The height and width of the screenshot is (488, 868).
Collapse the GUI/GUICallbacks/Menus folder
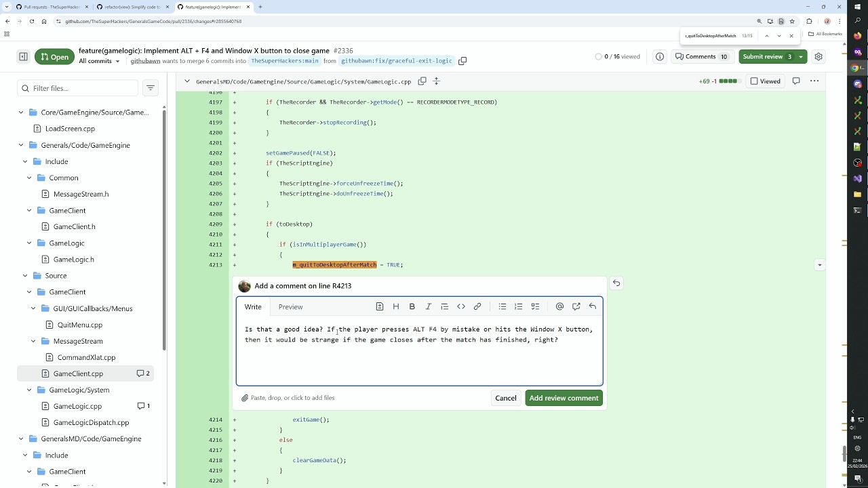[x=33, y=308]
